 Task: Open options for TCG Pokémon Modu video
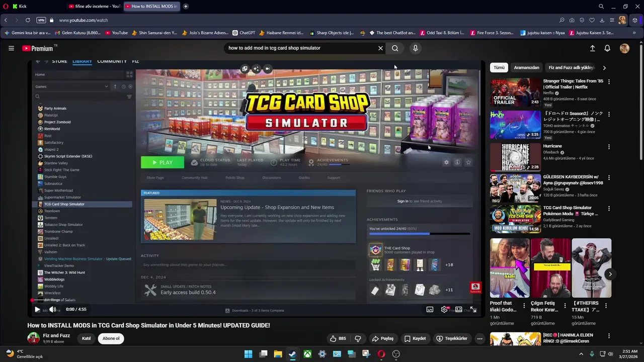click(x=609, y=208)
